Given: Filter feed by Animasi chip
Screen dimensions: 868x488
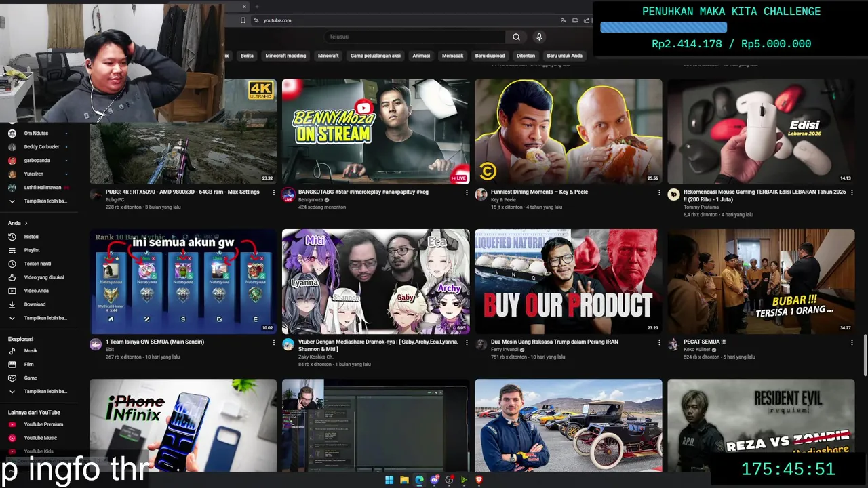Looking at the screenshot, I should (421, 56).
